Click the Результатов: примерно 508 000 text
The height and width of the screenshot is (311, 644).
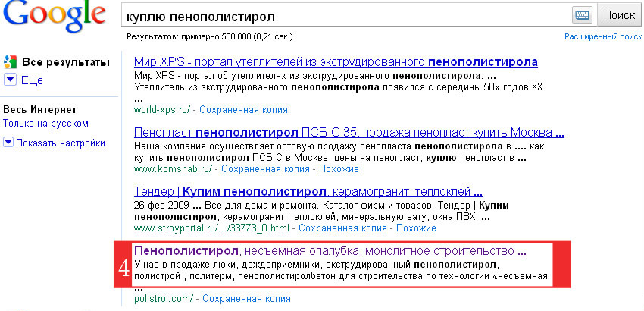click(209, 37)
